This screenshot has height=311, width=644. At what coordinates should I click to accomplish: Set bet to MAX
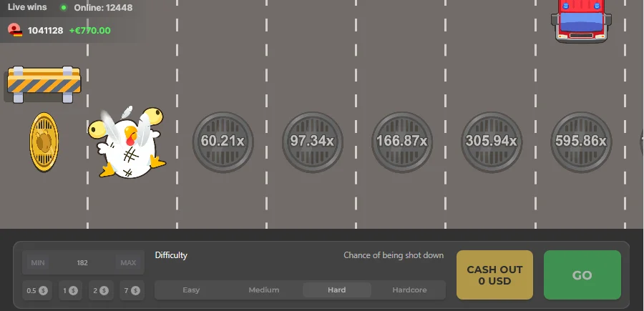tap(128, 262)
